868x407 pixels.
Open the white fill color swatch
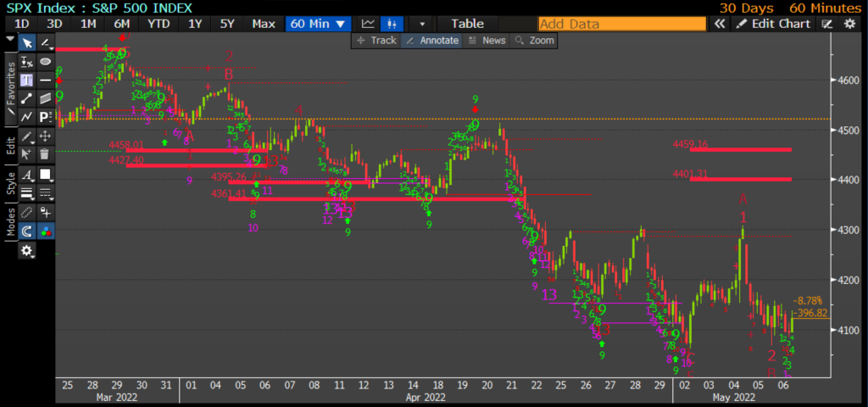tap(46, 175)
